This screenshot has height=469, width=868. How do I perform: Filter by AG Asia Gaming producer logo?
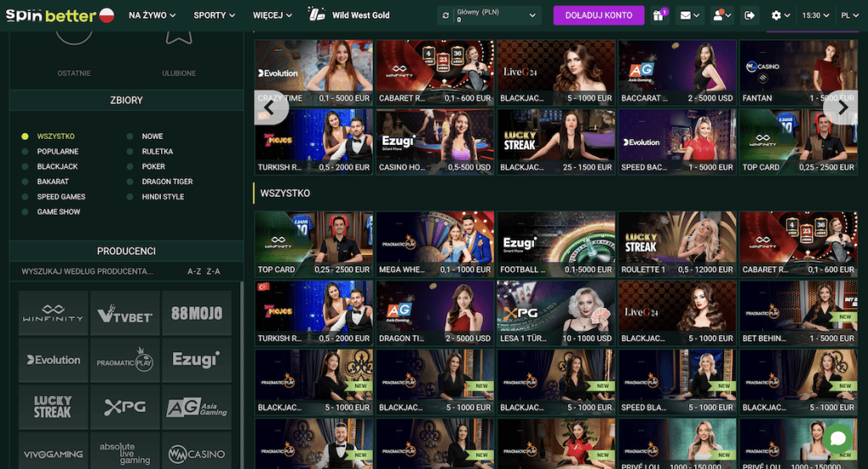[197, 407]
